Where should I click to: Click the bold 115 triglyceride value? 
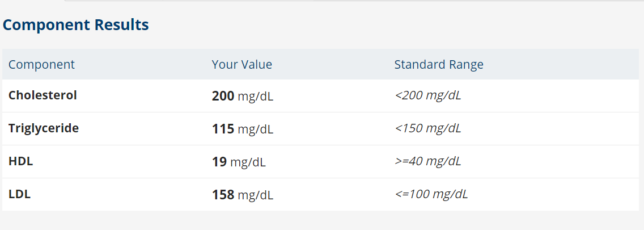(x=223, y=129)
